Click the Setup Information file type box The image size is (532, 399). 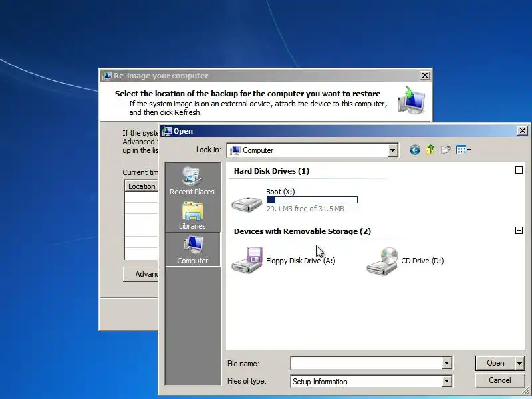coord(366,381)
